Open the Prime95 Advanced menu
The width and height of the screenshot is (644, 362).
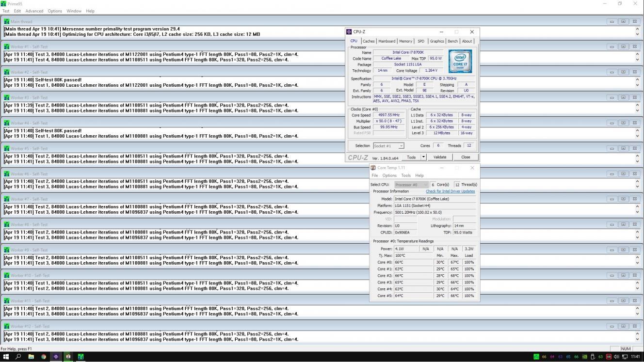pos(34,11)
